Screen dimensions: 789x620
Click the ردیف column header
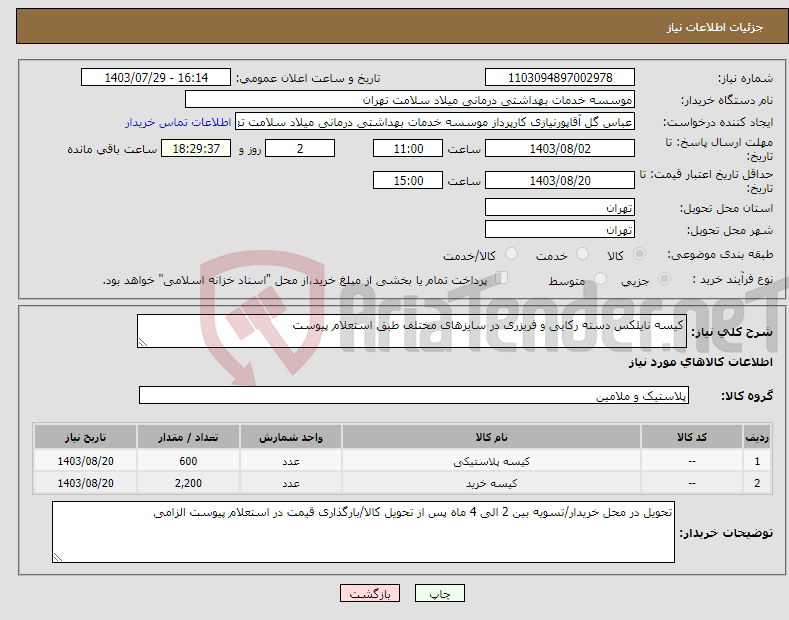click(757, 437)
